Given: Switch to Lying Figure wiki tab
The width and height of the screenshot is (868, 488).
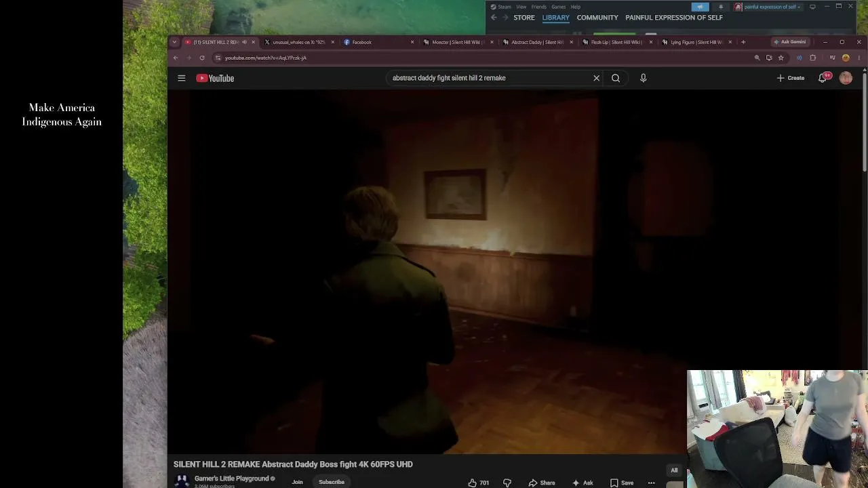Looking at the screenshot, I should tap(696, 42).
